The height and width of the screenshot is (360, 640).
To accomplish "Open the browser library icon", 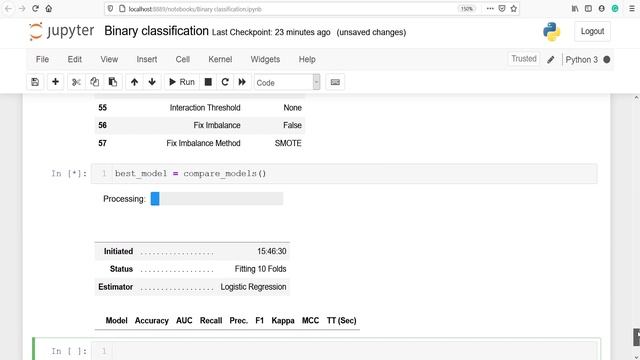I will click(x=575, y=9).
